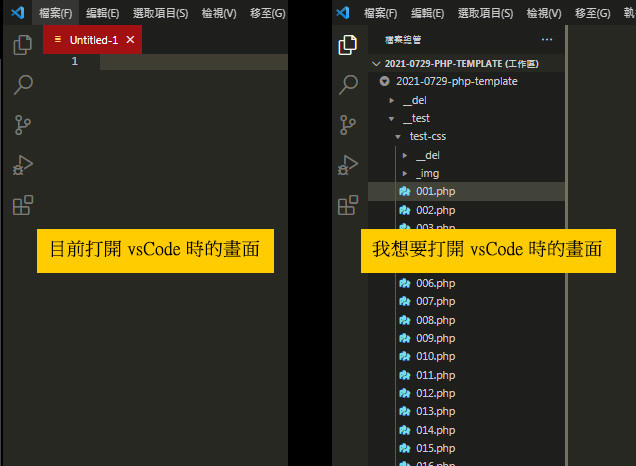Screen dimensions: 636x466
Task: Open 檢視(V) menu in right window
Action: [544, 13]
